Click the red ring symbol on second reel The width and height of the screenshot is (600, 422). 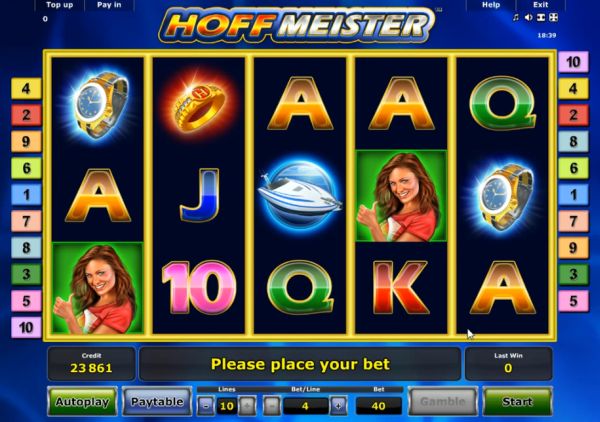pyautogui.click(x=199, y=103)
